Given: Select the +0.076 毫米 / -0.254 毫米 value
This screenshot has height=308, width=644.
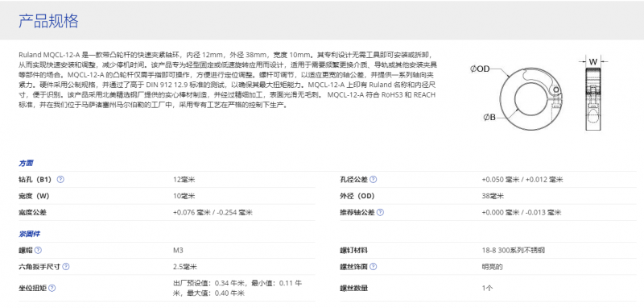Looking at the screenshot, I should 213,213.
